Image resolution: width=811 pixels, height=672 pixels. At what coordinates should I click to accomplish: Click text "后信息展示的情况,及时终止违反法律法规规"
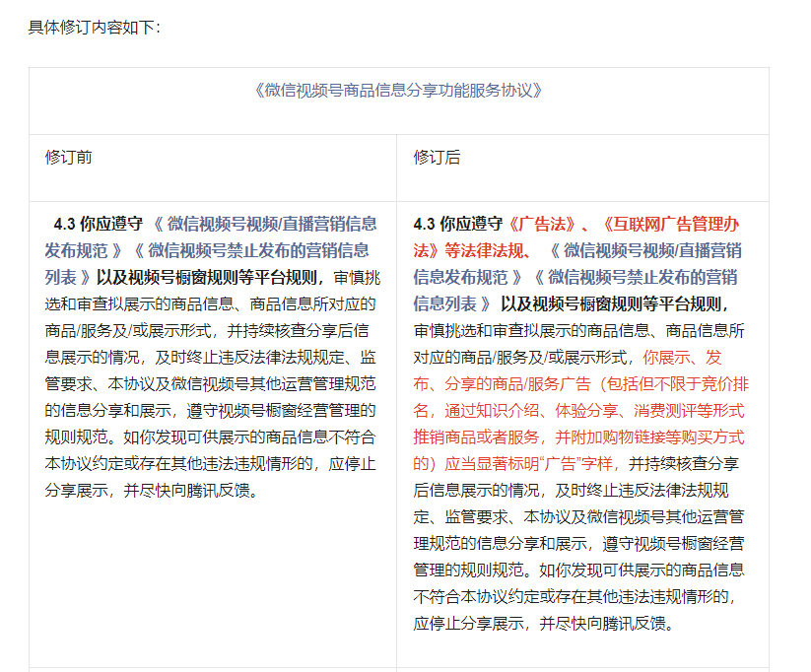[571, 491]
